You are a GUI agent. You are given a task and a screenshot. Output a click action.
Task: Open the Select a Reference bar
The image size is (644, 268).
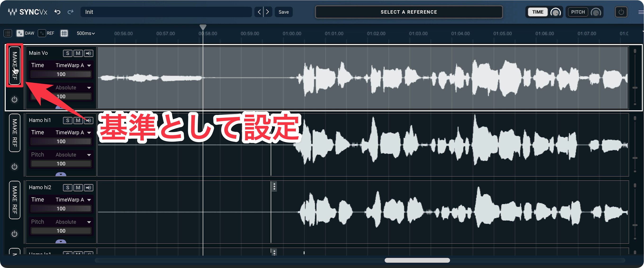[409, 12]
